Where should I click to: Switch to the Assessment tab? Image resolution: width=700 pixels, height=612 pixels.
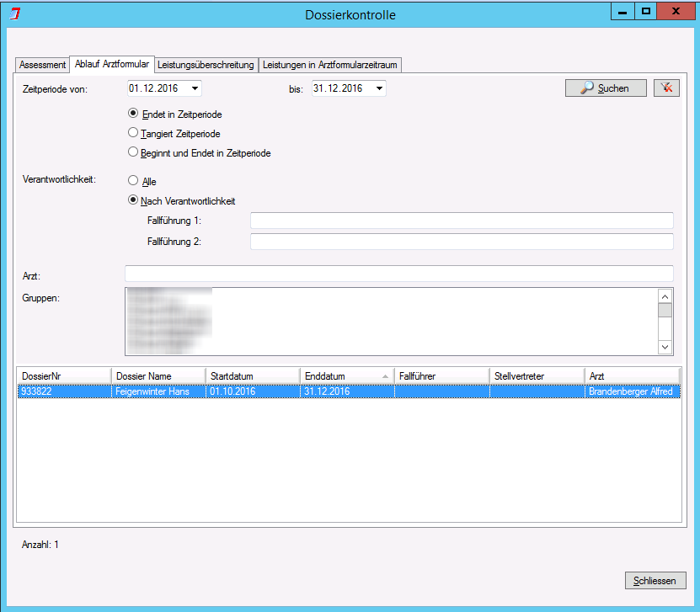[42, 65]
